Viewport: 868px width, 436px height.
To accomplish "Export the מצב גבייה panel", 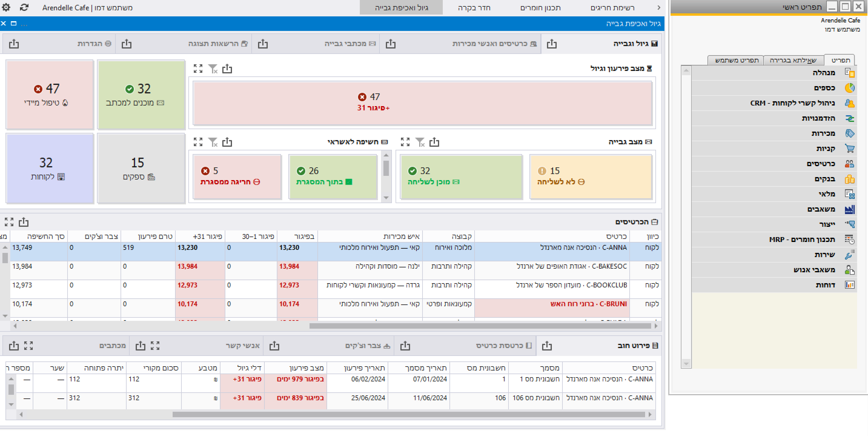I will click(434, 142).
